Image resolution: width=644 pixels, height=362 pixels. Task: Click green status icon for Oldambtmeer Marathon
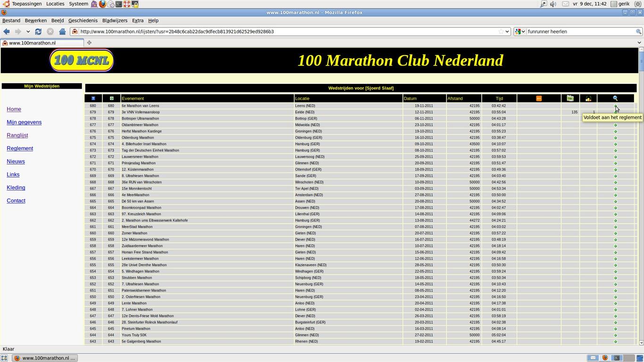(x=615, y=125)
